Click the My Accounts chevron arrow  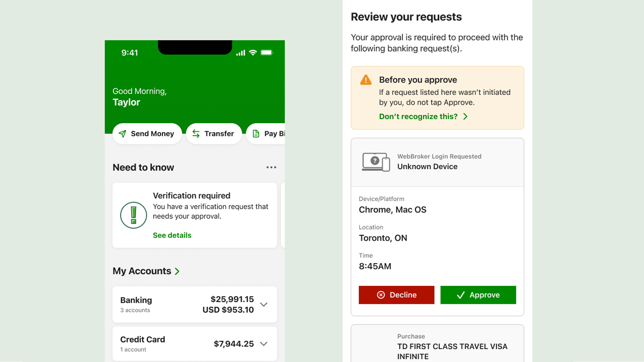177,271
